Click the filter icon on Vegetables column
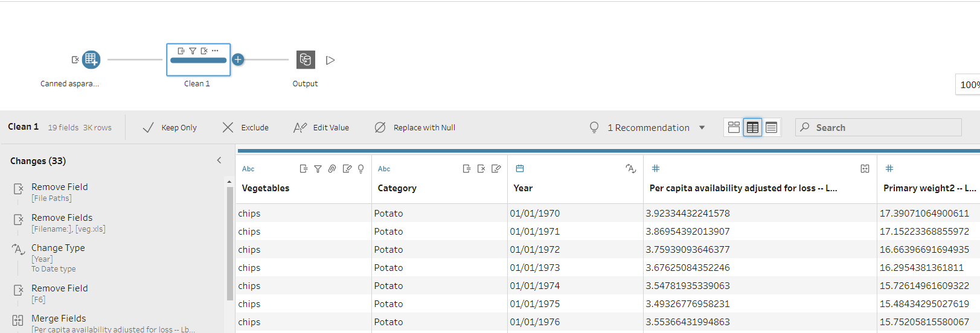The height and width of the screenshot is (333, 980). click(318, 169)
